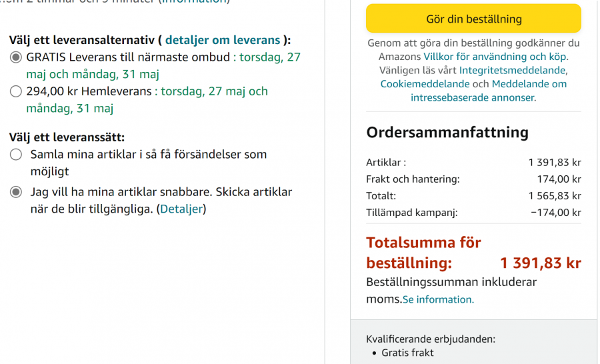Read the Integritetsmeddelande privacy notice
Image resolution: width=600 pixels, height=364 pixels.
(x=513, y=70)
